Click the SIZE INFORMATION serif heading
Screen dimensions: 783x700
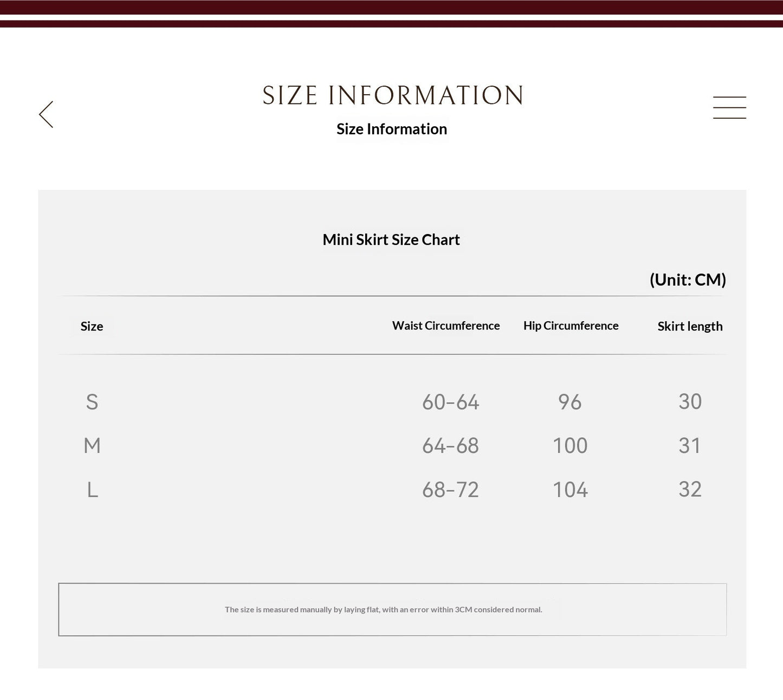[393, 95]
